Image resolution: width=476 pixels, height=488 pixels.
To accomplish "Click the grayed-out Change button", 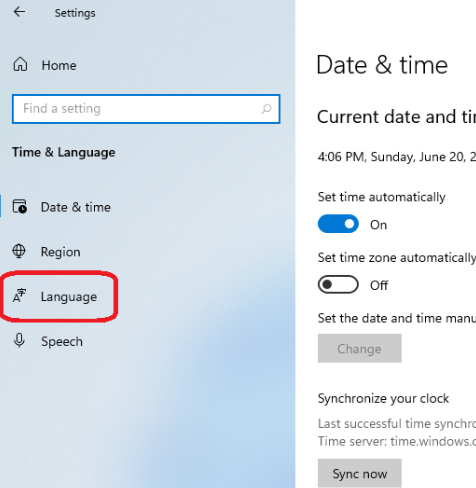I will coord(359,348).
